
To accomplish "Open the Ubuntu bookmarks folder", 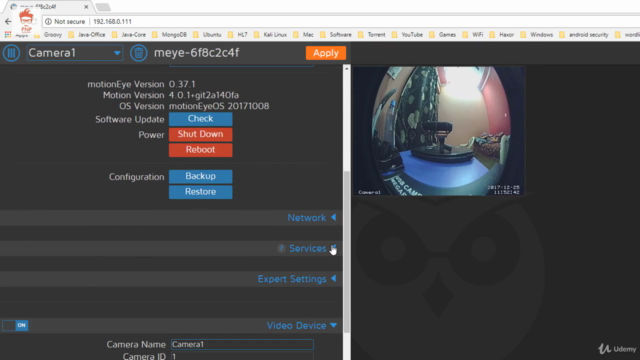I will 207,35.
